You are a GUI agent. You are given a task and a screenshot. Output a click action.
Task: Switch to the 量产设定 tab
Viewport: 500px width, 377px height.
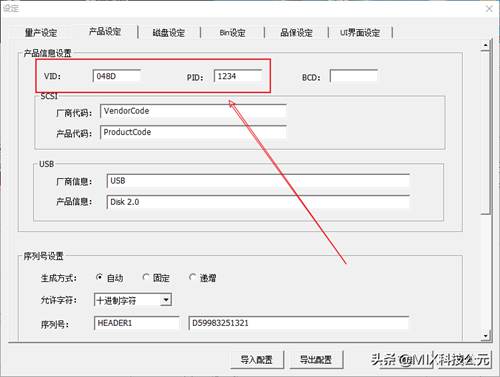point(41,33)
